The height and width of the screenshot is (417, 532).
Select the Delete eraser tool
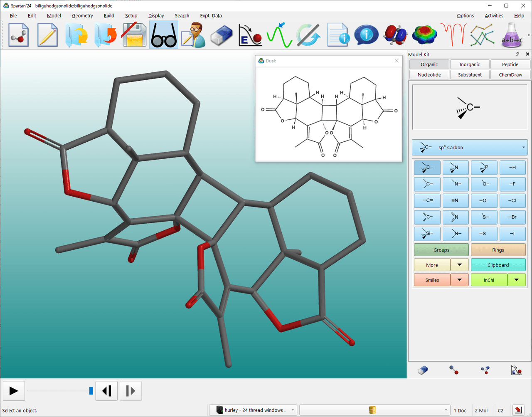pyautogui.click(x=222, y=35)
